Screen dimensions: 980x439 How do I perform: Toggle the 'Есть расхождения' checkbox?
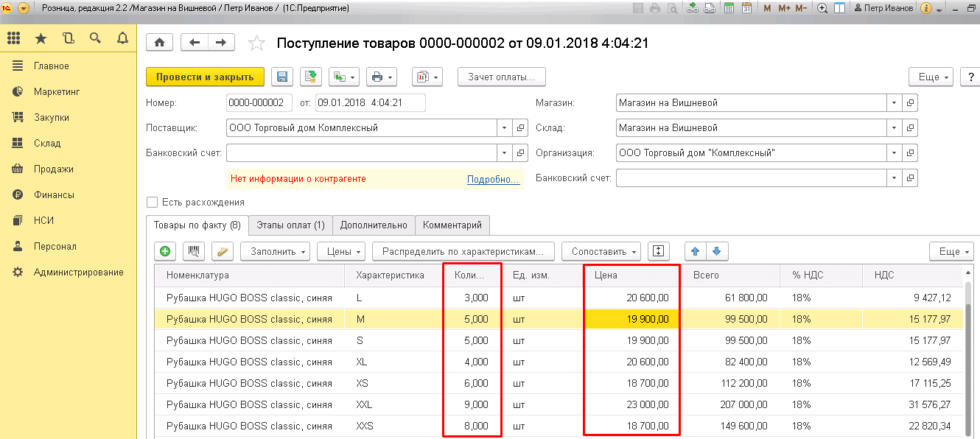(x=153, y=202)
